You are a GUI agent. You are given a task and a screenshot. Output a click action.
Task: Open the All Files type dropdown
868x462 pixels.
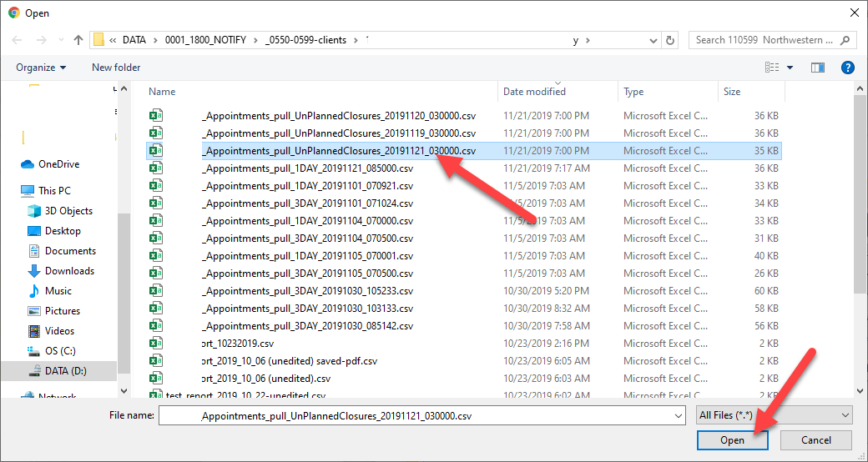775,414
